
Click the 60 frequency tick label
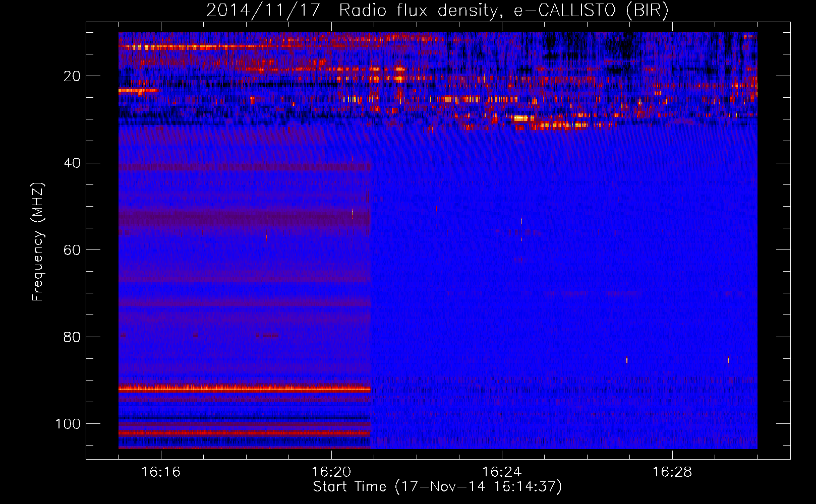(x=72, y=250)
